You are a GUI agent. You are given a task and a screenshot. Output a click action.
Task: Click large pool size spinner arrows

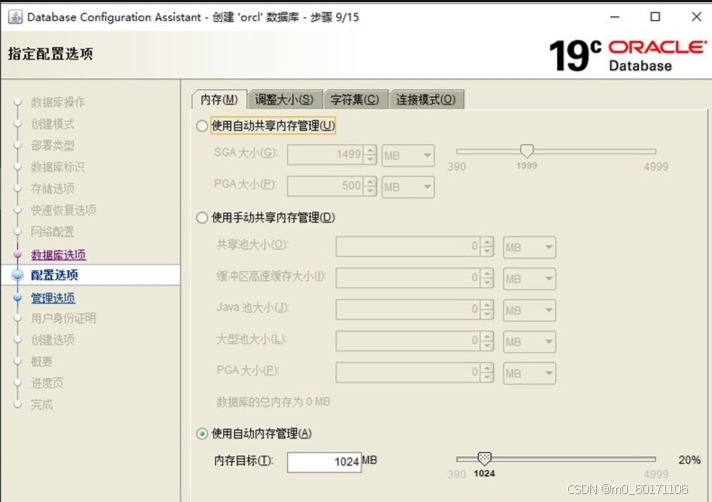[487, 341]
